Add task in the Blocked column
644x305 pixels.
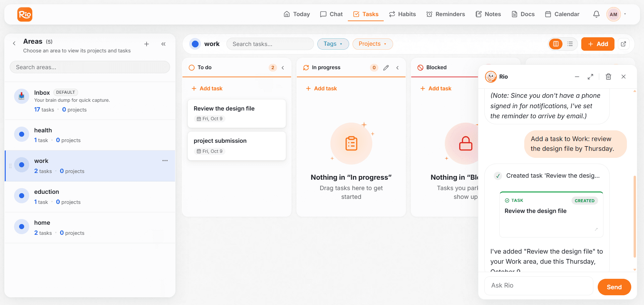point(436,88)
